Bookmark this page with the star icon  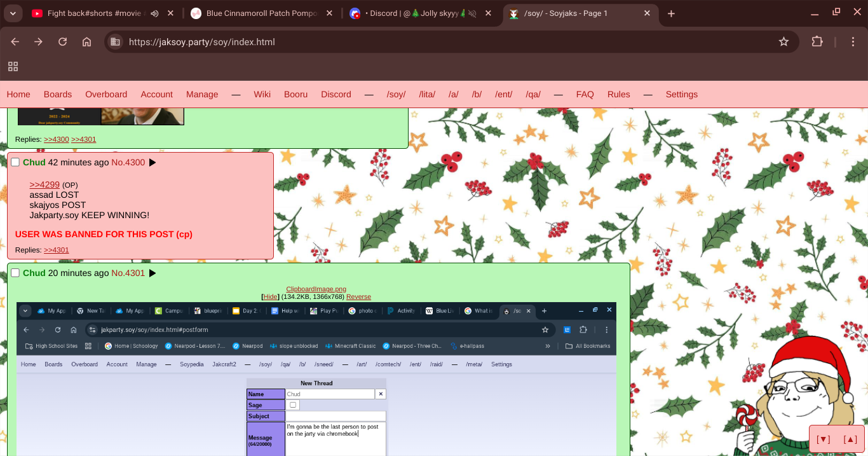pos(783,42)
